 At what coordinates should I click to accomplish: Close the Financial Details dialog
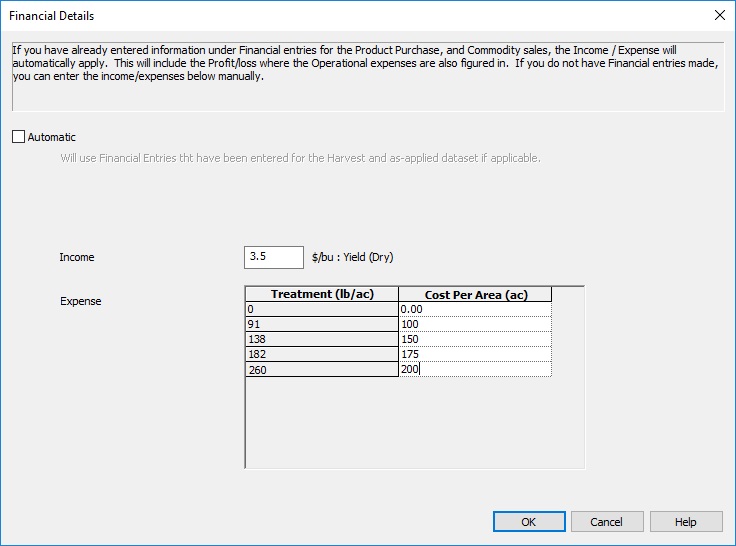point(718,16)
